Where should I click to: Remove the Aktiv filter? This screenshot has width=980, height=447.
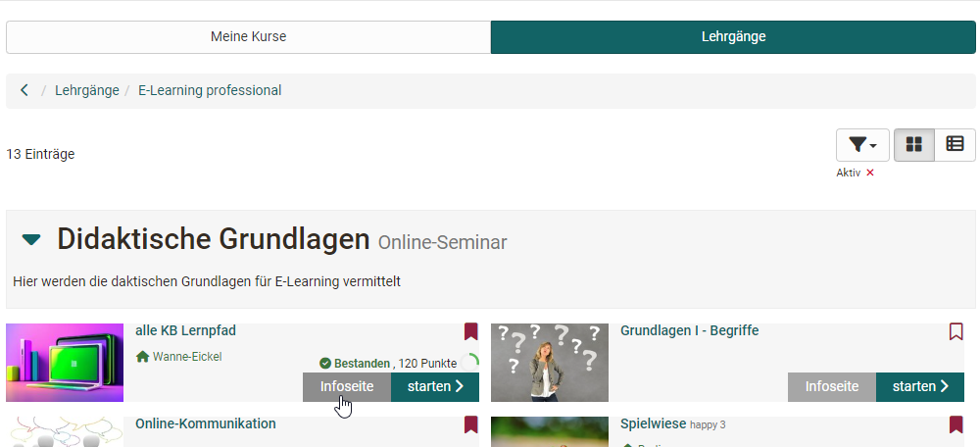870,174
